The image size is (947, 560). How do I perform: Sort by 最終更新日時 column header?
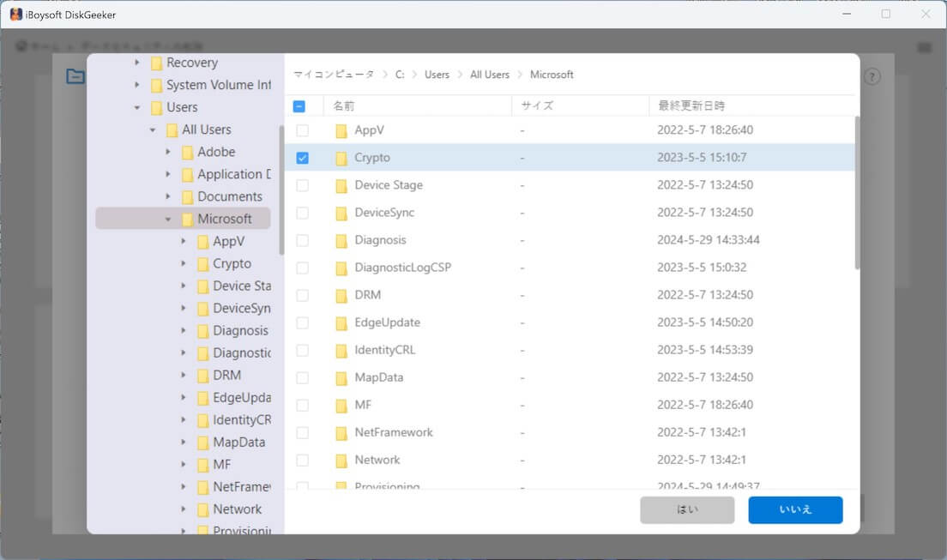click(691, 105)
